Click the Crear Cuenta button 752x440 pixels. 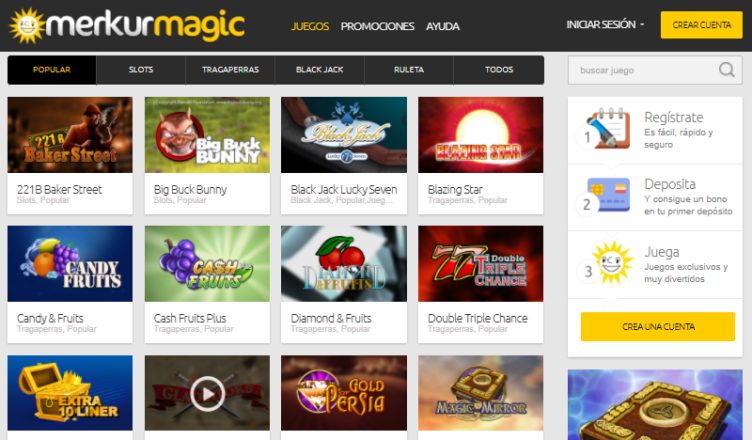[x=702, y=25]
